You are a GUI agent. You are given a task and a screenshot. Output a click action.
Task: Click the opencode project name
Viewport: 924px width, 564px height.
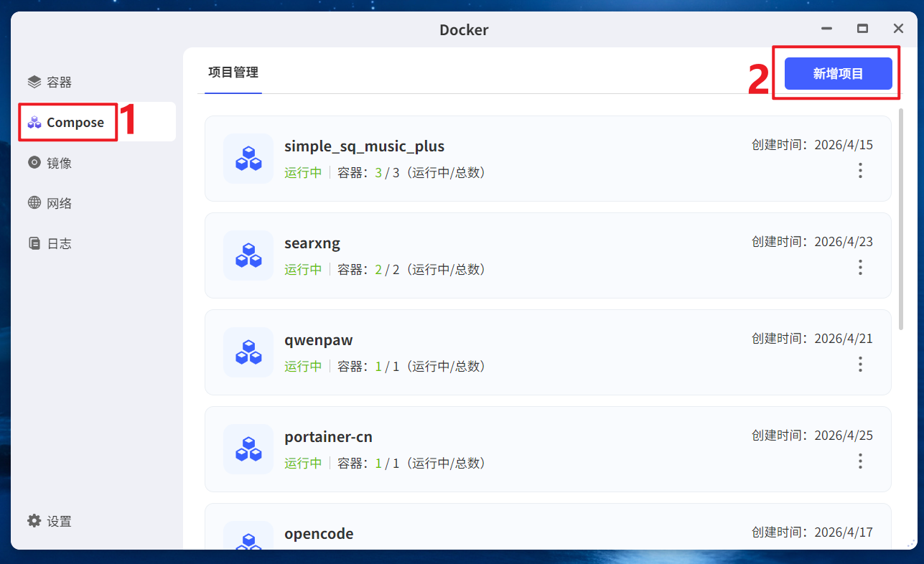pos(319,534)
